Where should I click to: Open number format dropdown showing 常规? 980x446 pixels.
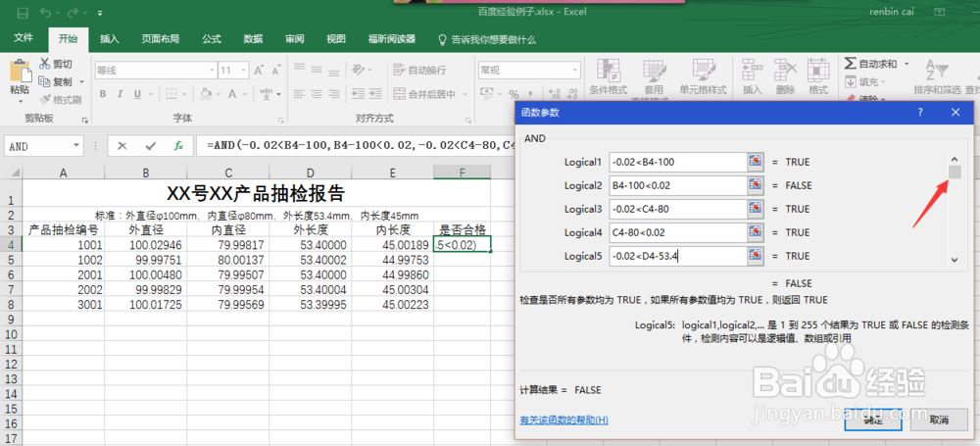tap(575, 70)
